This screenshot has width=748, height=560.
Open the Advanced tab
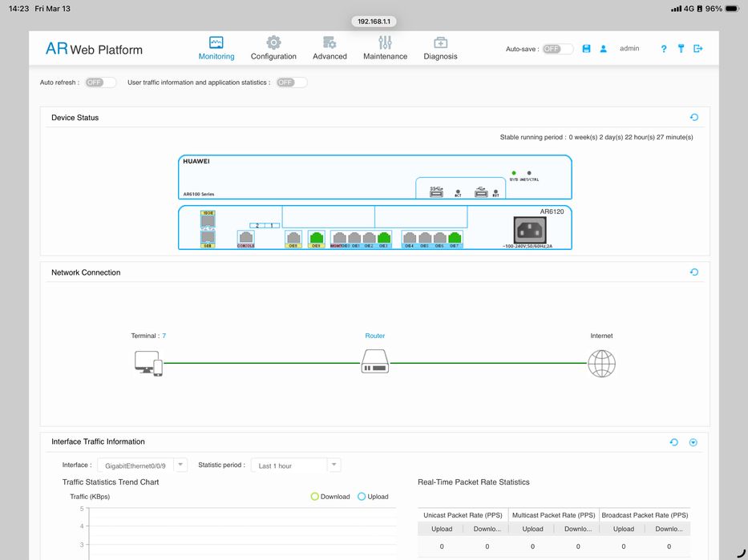tap(330, 48)
